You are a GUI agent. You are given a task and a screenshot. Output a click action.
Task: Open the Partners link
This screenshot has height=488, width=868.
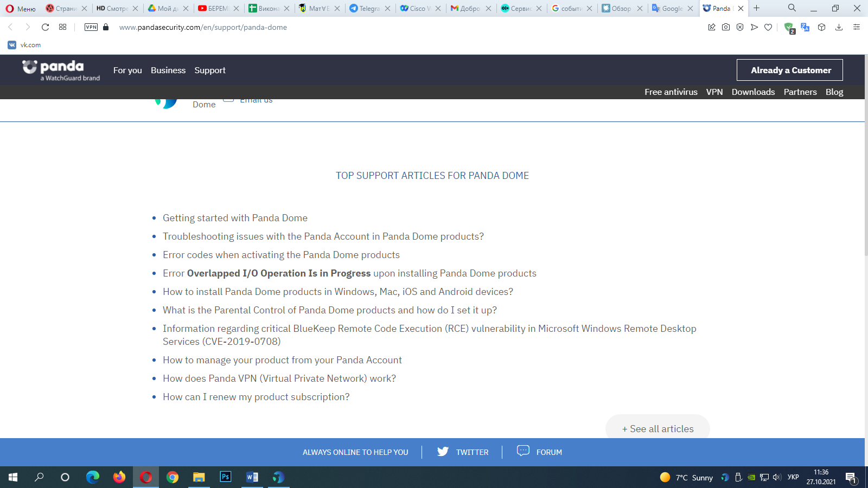pos(800,92)
